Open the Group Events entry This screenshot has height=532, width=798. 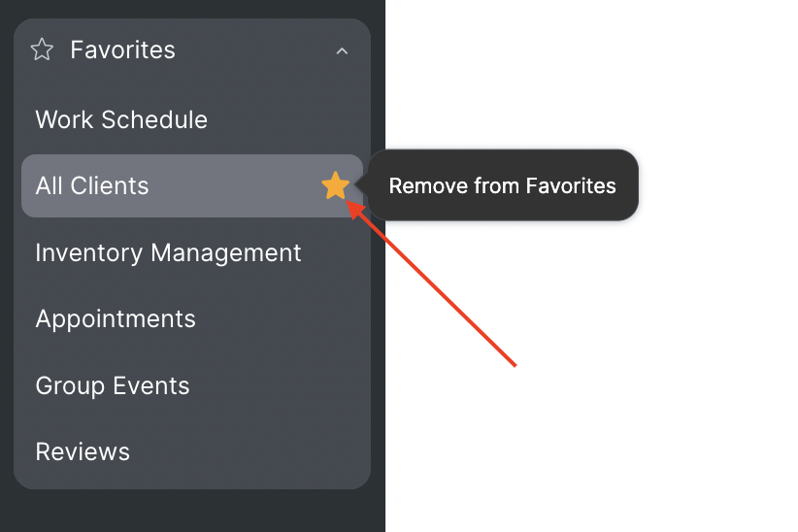pyautogui.click(x=112, y=385)
